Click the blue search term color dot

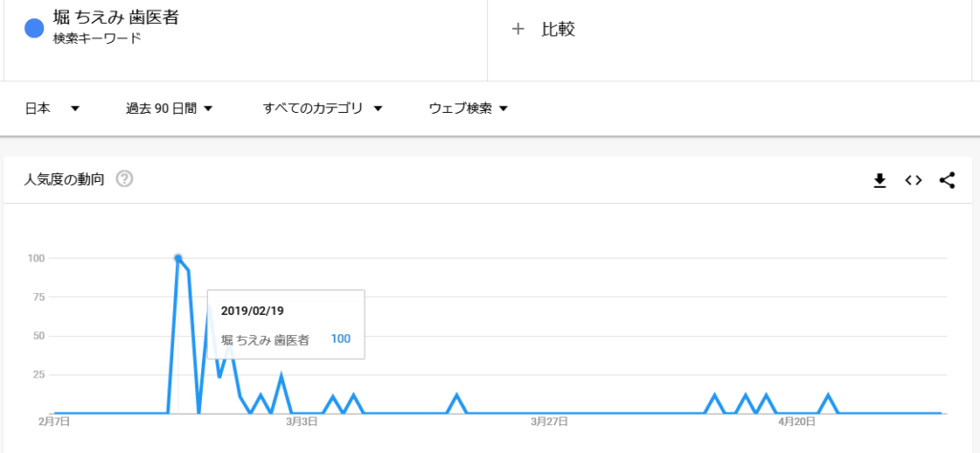pyautogui.click(x=34, y=29)
